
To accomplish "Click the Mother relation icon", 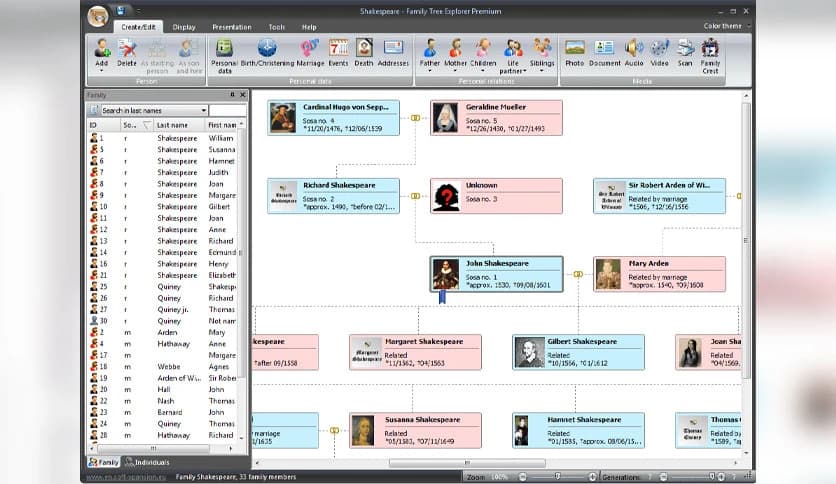I will (x=455, y=49).
